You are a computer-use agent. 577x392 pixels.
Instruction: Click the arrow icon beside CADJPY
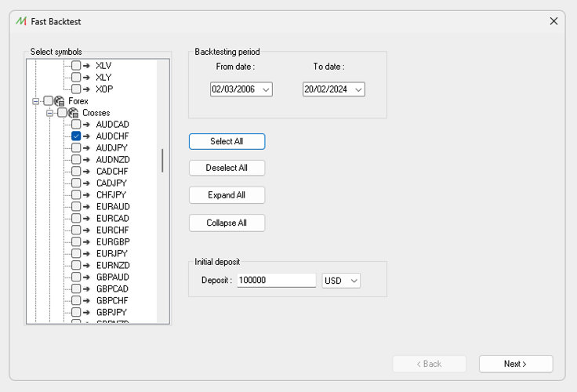87,183
